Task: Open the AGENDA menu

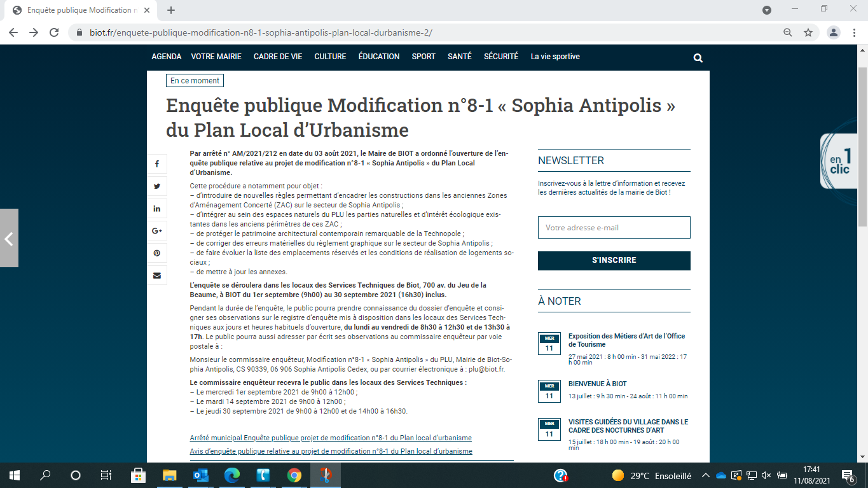Action: (167, 57)
